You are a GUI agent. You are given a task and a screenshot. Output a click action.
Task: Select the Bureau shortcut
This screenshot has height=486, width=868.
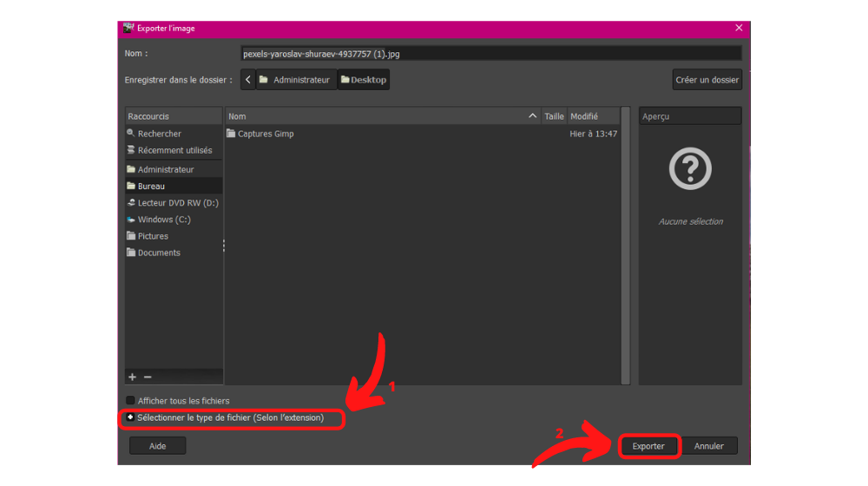point(174,186)
